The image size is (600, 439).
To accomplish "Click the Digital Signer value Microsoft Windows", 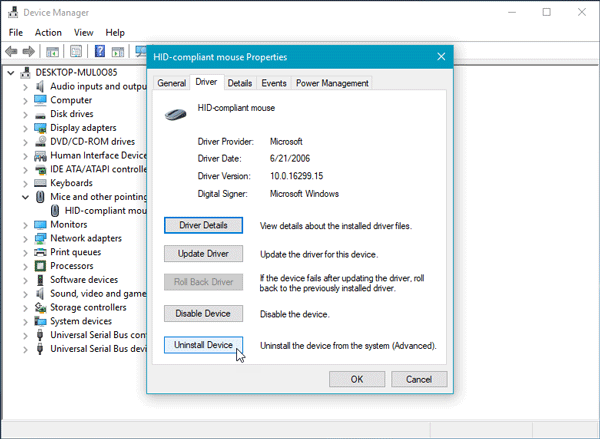I will click(304, 194).
